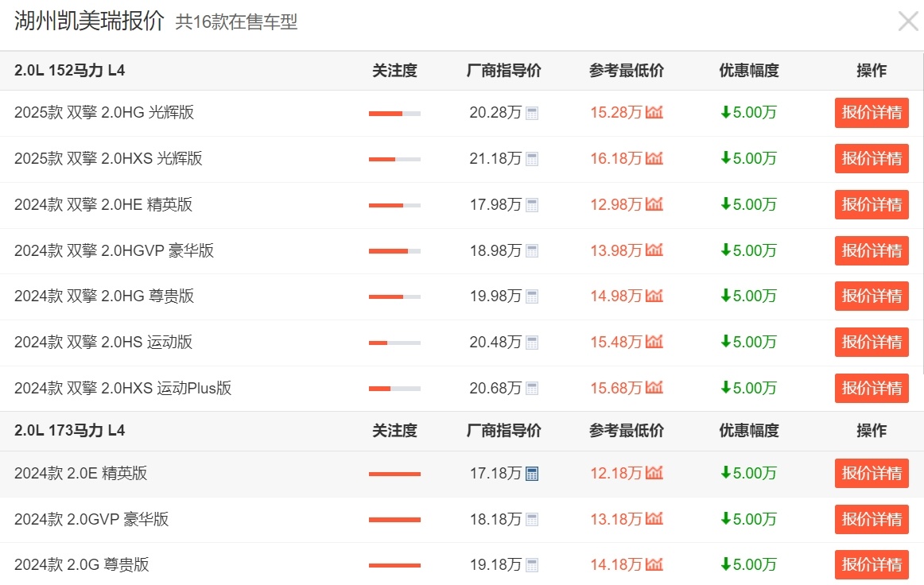Screen dimensions: 924x585
Task: Open calculator icon next to 19.98万
Action: pyautogui.click(x=531, y=296)
